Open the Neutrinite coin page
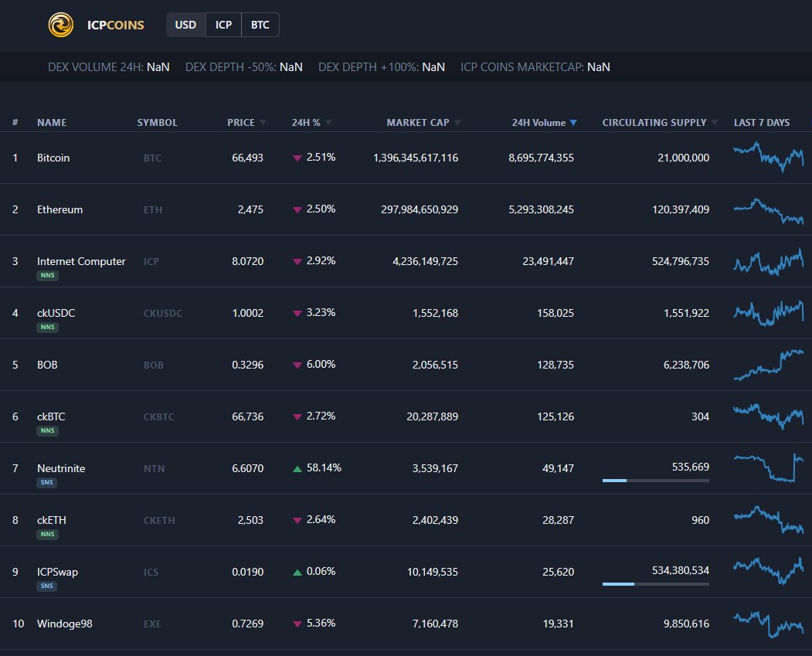This screenshot has width=812, height=656. tap(61, 468)
